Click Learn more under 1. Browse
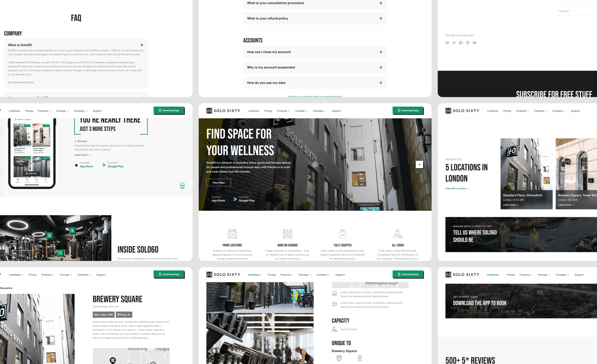Screen dimensions: 597x364 82,155
